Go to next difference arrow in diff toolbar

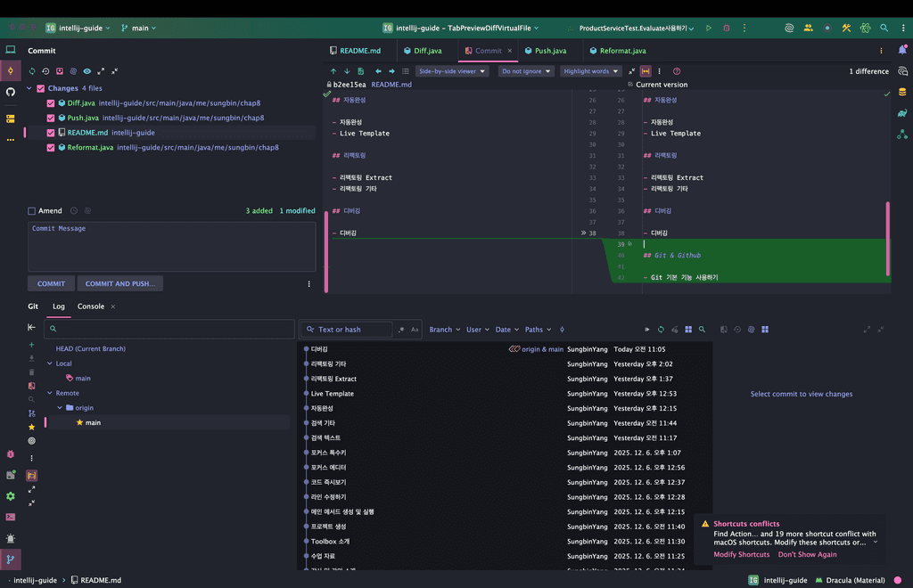pos(347,71)
